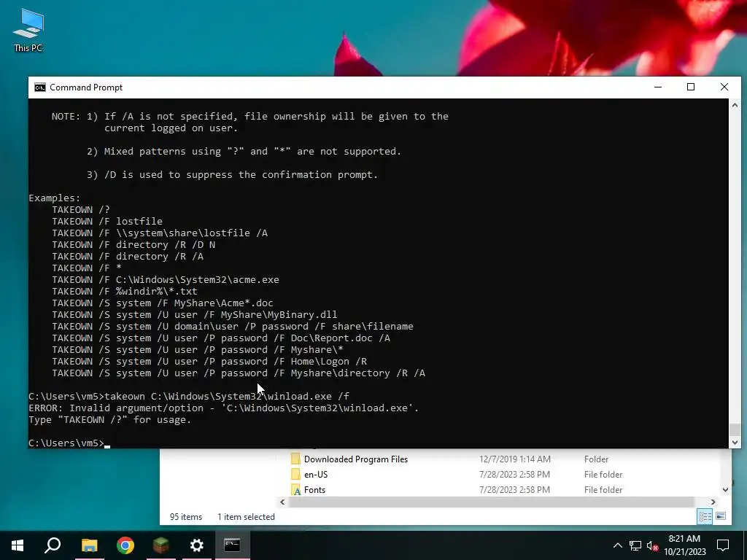Click the takeown winload.exe command line

pyautogui.click(x=189, y=396)
